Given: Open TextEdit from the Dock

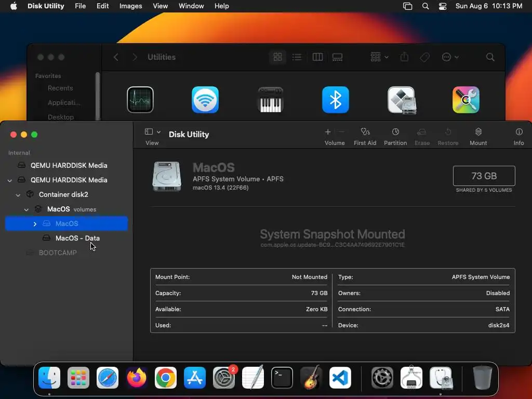Looking at the screenshot, I should coord(253,378).
